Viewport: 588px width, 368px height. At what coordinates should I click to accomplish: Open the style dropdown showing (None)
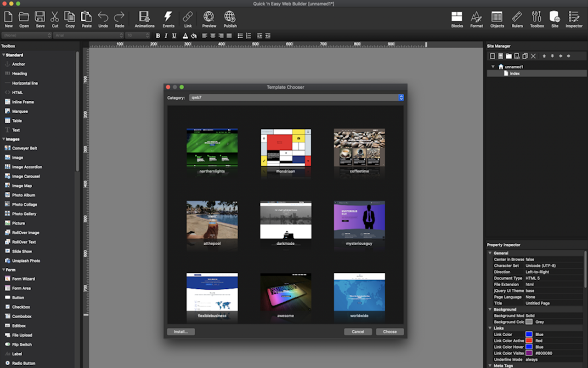pyautogui.click(x=26, y=35)
